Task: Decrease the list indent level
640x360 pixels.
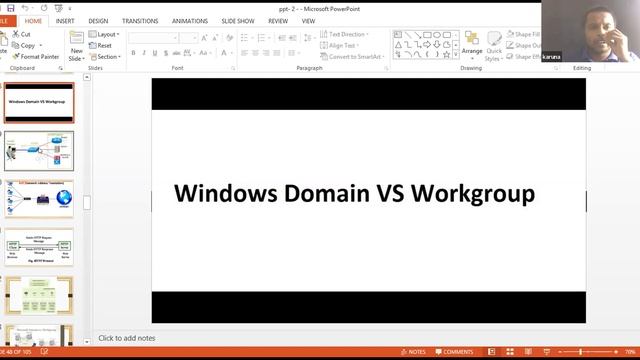Action: click(x=282, y=38)
